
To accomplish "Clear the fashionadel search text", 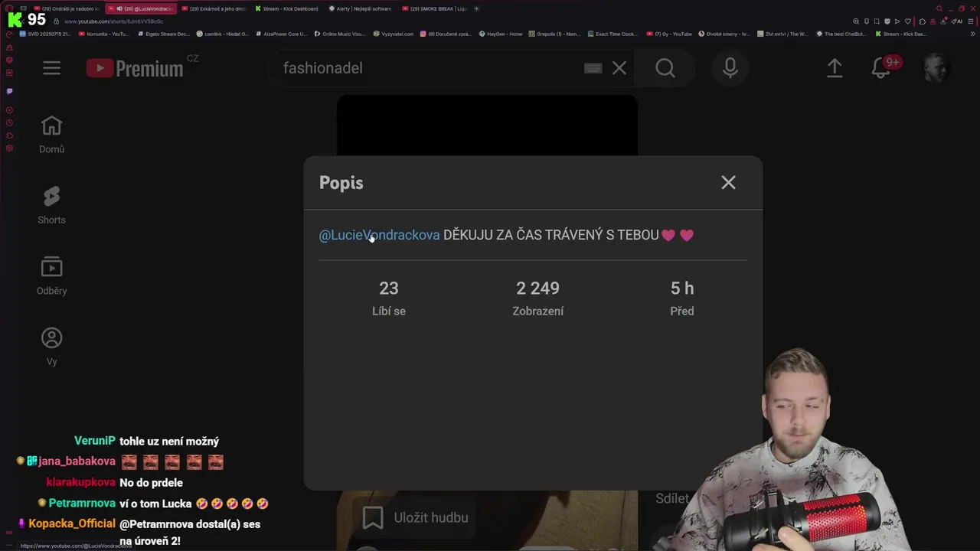I will coord(619,68).
